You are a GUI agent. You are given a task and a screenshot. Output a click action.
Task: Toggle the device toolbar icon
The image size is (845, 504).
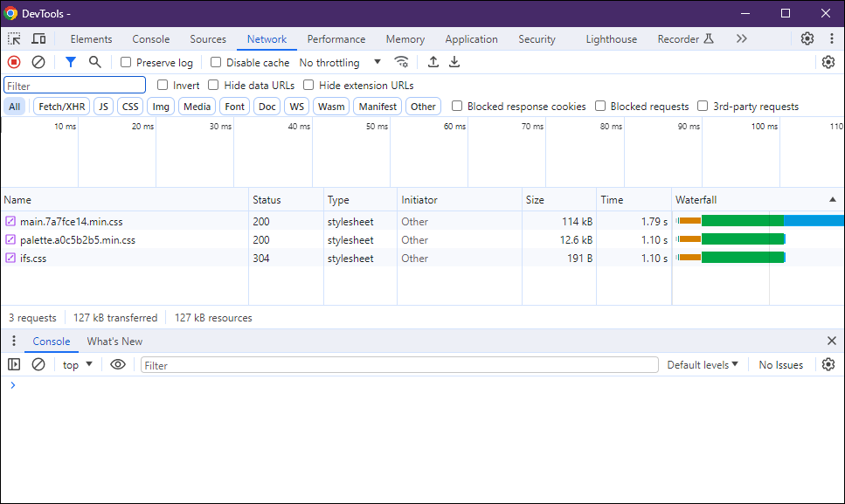38,39
